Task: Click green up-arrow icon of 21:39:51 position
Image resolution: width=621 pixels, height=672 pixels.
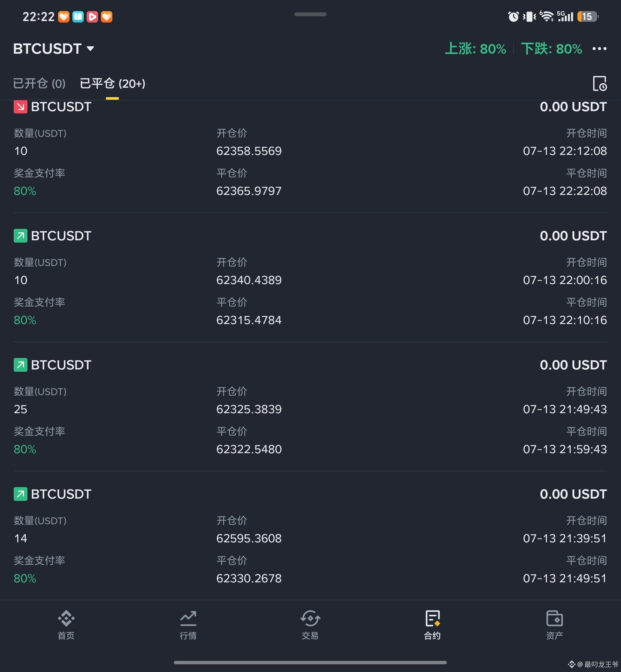Action: (x=21, y=494)
